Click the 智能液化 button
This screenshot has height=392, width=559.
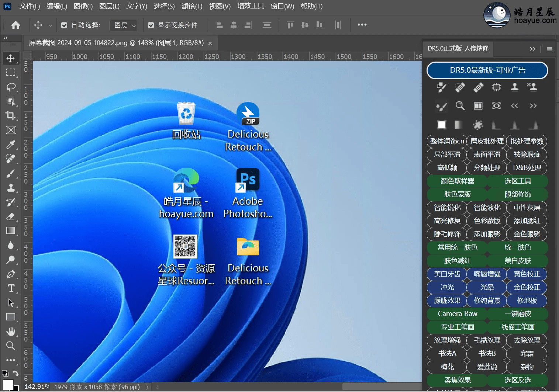click(x=487, y=208)
